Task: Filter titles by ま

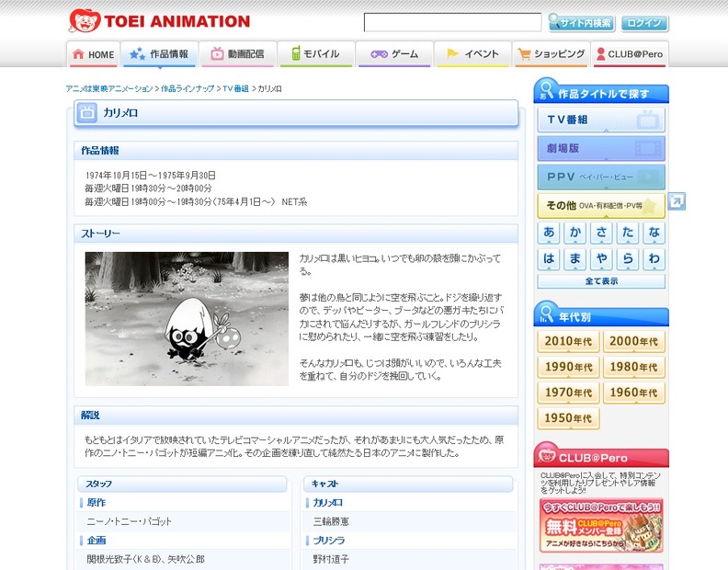Action: tap(575, 258)
